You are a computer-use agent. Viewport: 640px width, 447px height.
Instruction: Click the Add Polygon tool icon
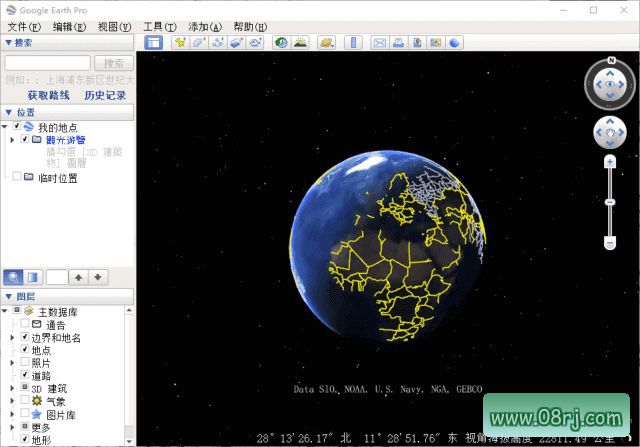199,43
